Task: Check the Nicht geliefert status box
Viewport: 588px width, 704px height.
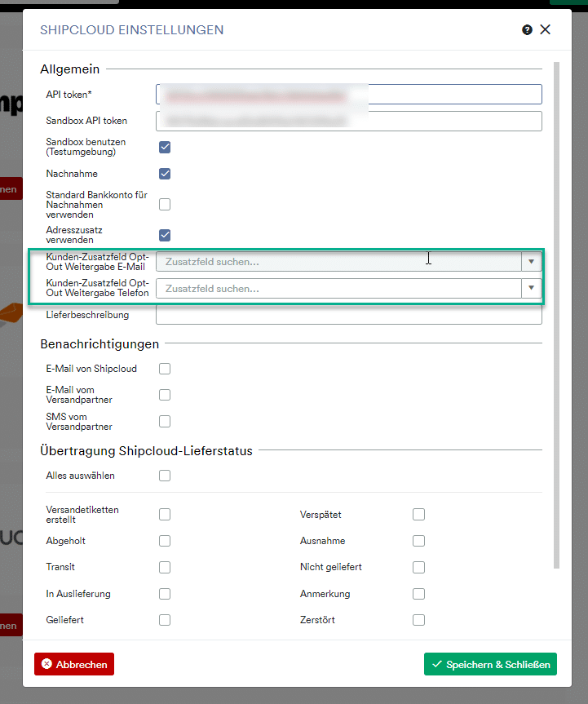Action: (x=419, y=567)
